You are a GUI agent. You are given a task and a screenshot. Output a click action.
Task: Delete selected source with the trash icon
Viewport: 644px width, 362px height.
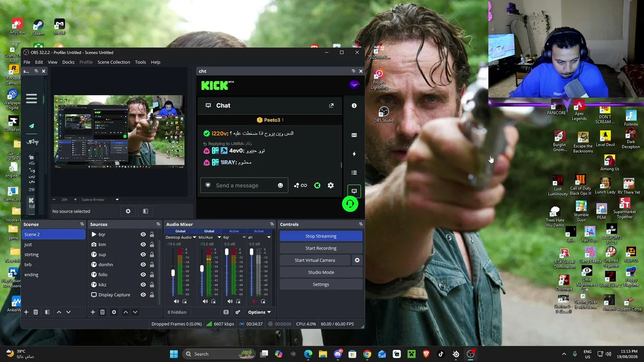point(102,312)
